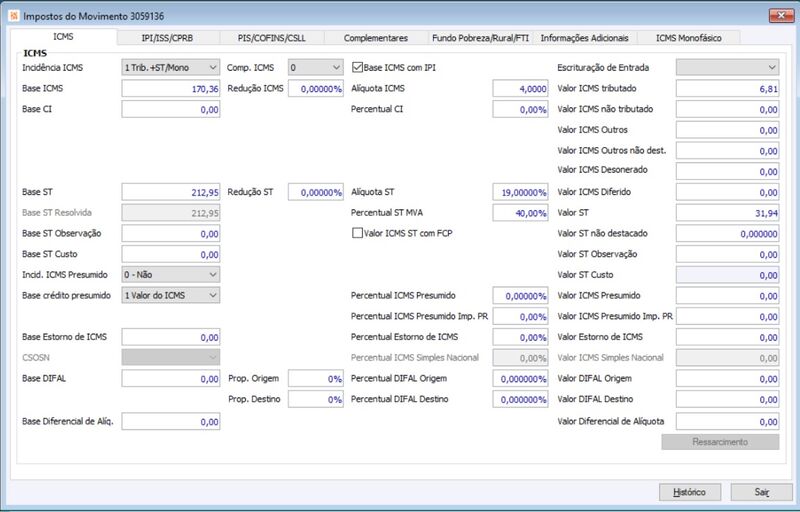
Task: Select Valor ICMS Outros não dest. field
Action: (728, 151)
